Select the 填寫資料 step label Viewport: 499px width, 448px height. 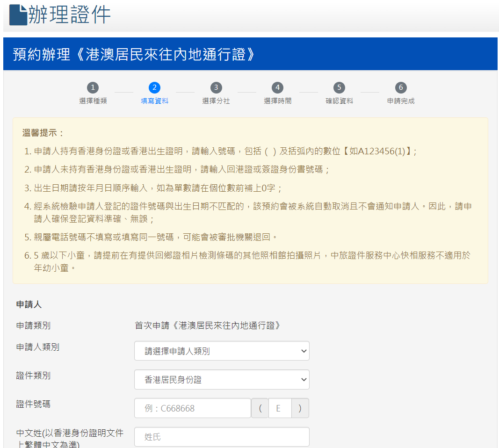(x=154, y=101)
